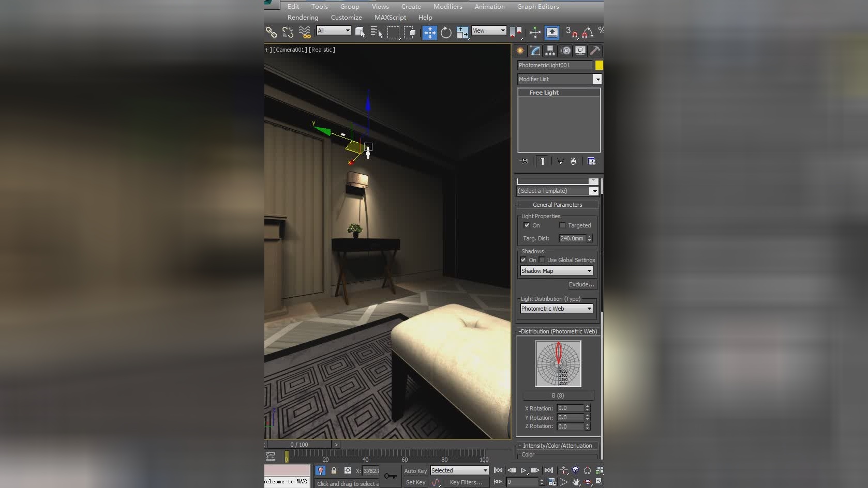Open the Customize menu

click(347, 17)
